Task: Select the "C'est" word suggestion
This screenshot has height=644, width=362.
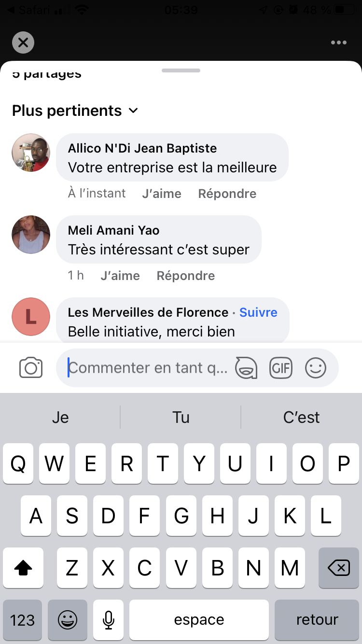Action: point(301,417)
